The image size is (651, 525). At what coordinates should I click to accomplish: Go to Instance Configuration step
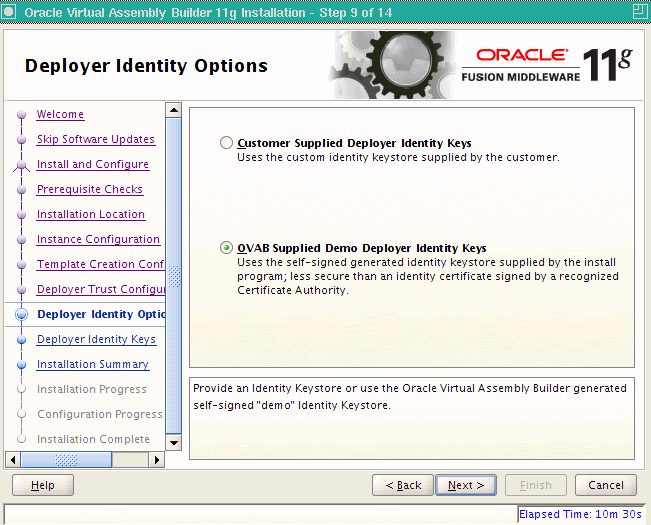pyautogui.click(x=98, y=239)
